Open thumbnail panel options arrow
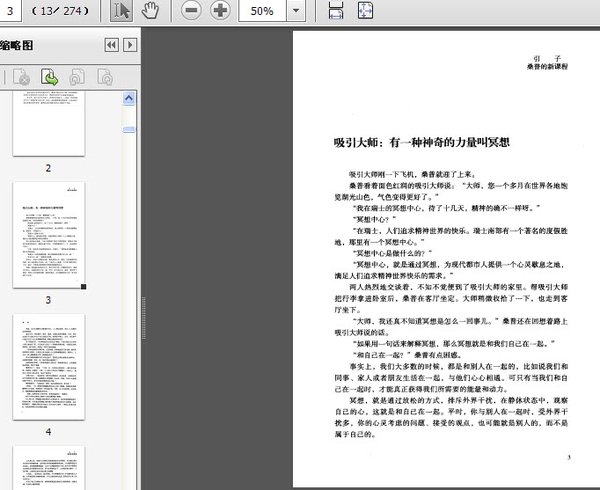The height and width of the screenshot is (490, 600). click(130, 45)
